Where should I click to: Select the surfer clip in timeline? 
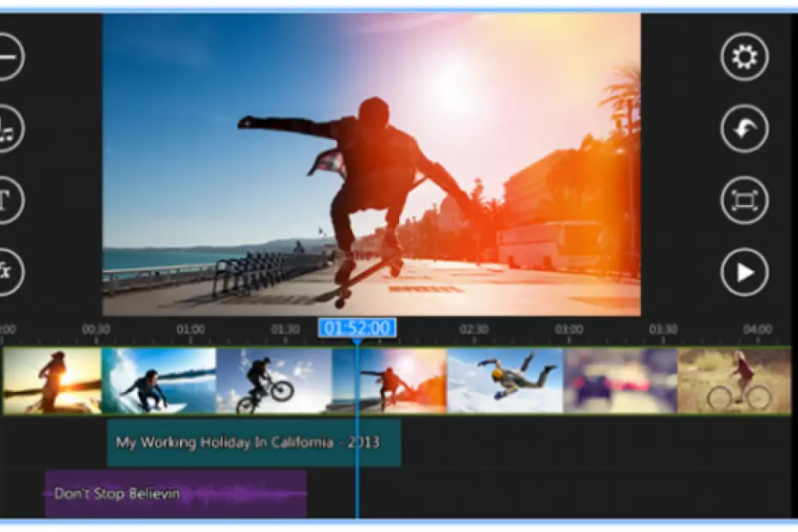coord(159,380)
